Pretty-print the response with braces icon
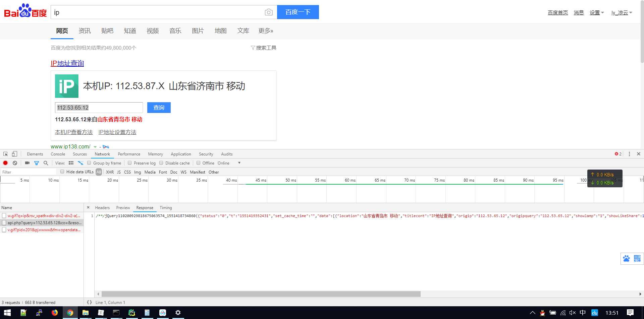This screenshot has width=644, height=319. pos(89,302)
